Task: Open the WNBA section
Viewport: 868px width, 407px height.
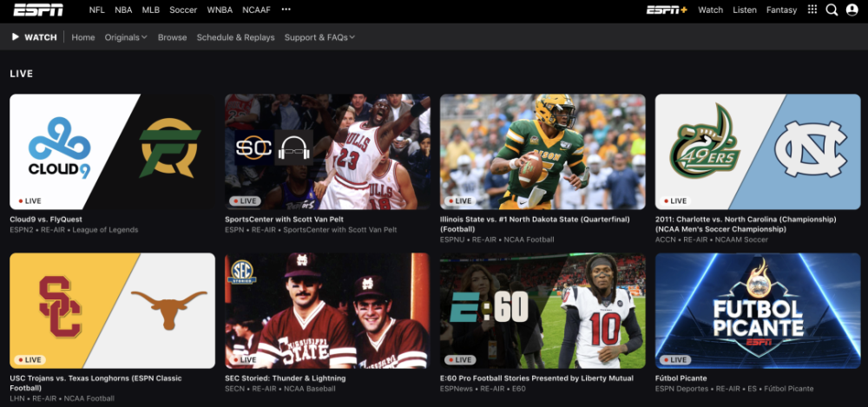Action: tap(220, 10)
